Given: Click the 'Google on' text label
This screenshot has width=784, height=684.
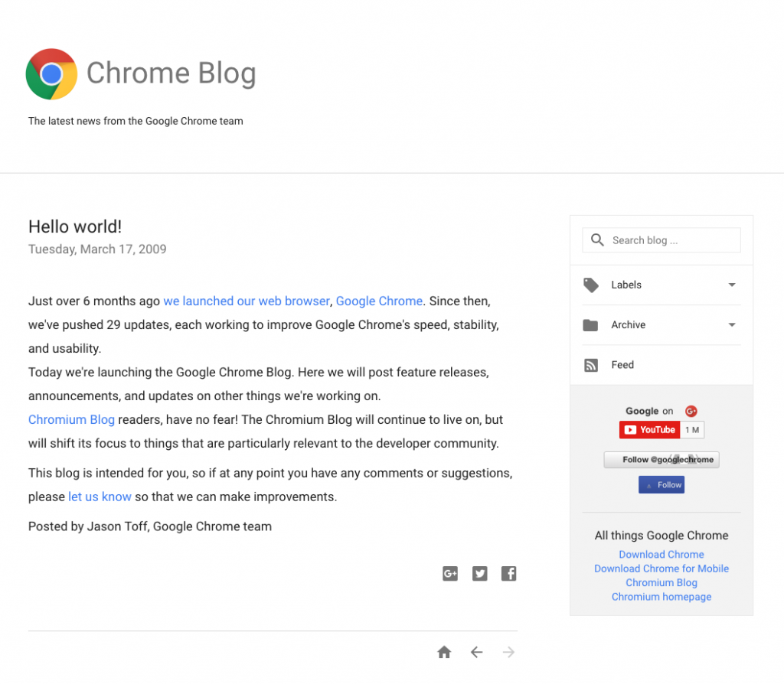Looking at the screenshot, I should click(x=649, y=411).
